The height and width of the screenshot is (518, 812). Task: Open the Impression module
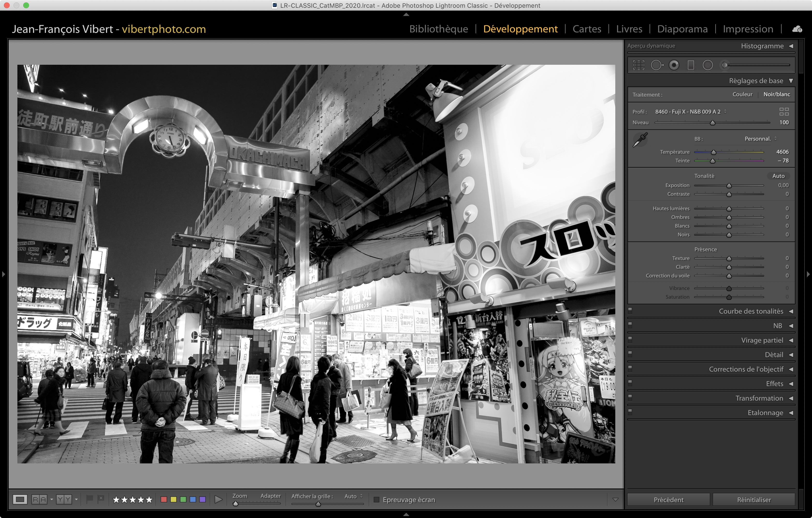click(747, 29)
